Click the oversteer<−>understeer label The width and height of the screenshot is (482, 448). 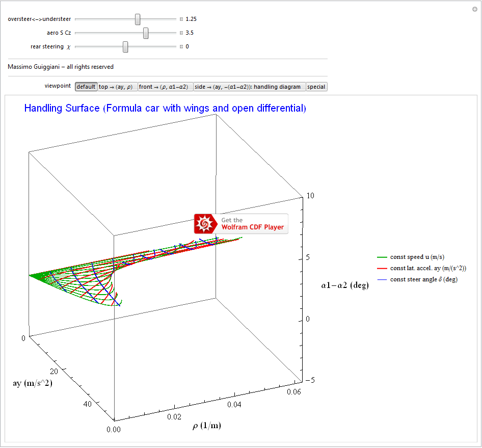click(39, 19)
